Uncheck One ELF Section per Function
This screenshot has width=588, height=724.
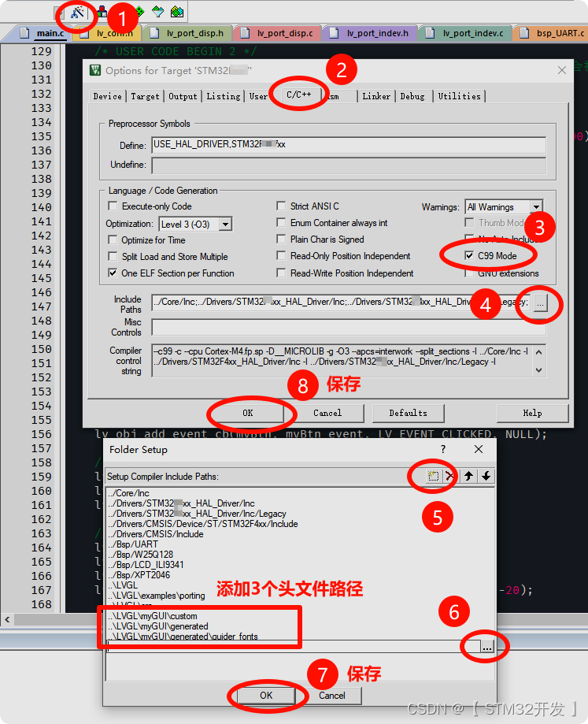pos(113,273)
